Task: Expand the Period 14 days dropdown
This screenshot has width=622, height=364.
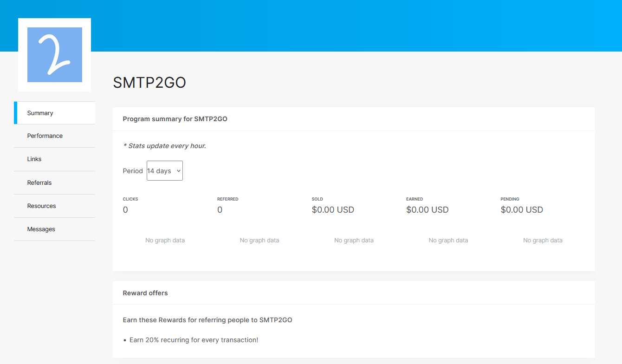Action: tap(165, 171)
